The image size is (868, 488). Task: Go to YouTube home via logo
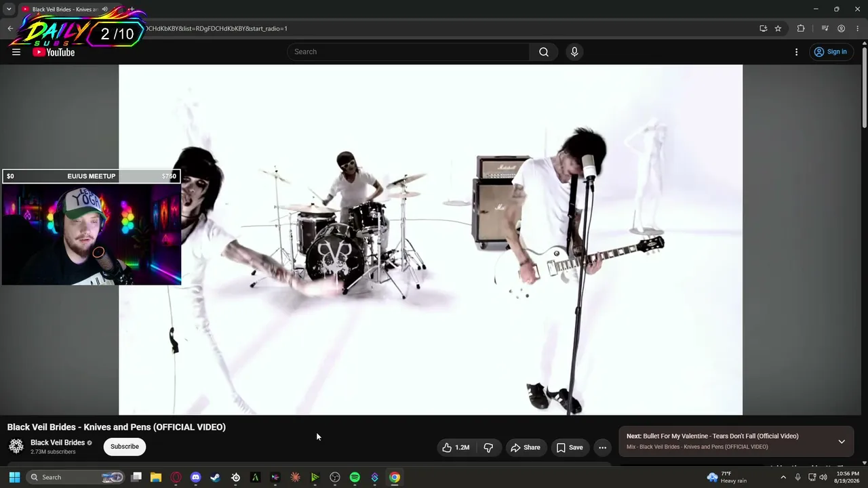[54, 52]
